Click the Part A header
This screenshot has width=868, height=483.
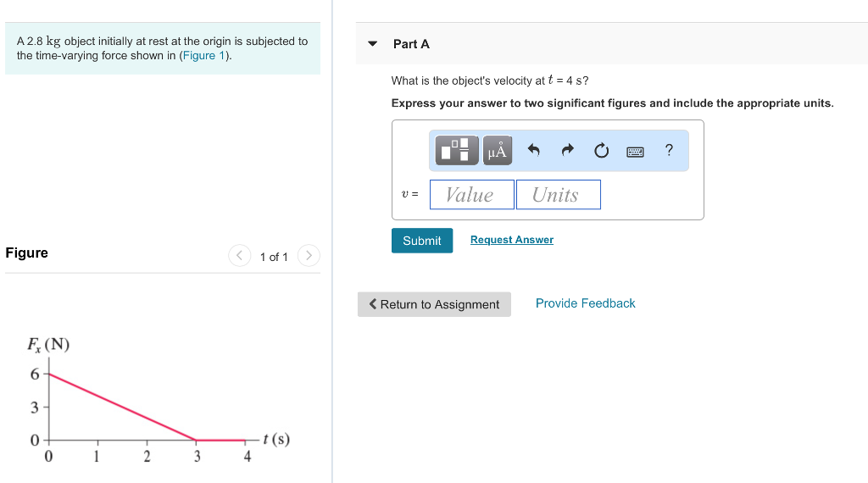(x=411, y=44)
